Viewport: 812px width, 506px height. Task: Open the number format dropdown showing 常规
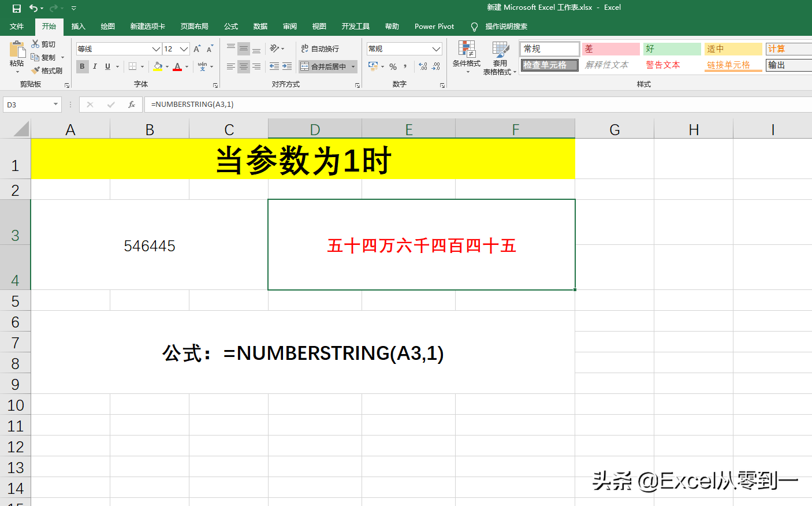404,48
